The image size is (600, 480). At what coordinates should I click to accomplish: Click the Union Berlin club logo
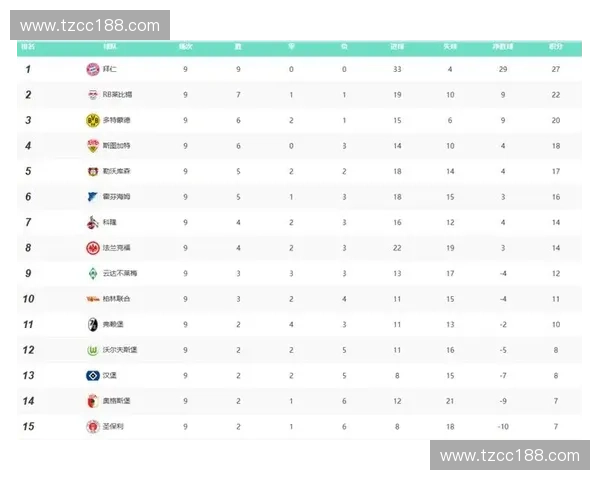click(93, 299)
